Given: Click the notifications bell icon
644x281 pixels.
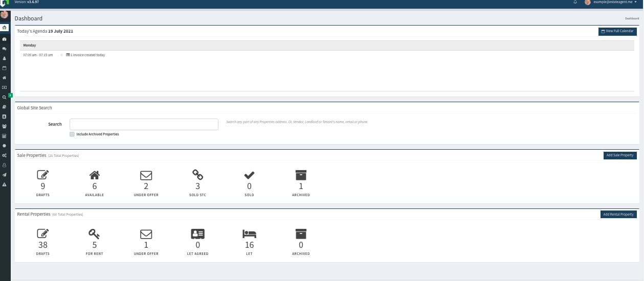Looking at the screenshot, I should point(575,3).
